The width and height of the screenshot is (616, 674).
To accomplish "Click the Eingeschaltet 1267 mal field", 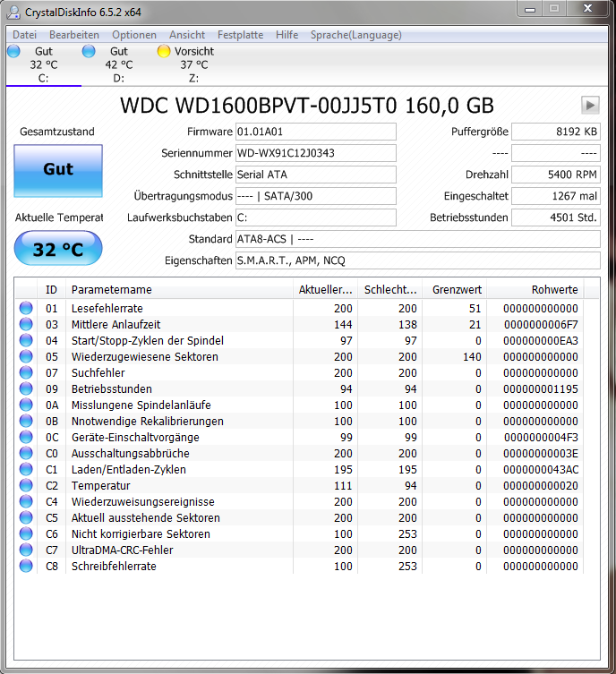I will tap(556, 196).
